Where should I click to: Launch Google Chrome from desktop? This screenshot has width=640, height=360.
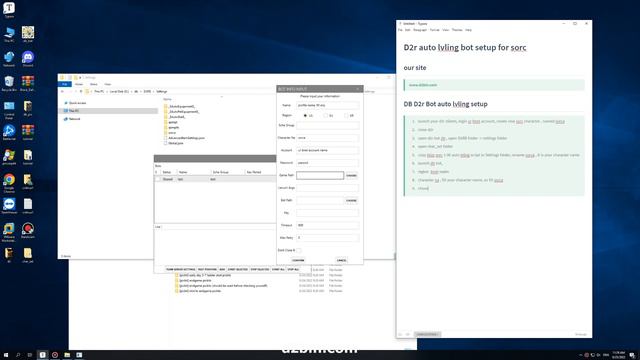point(9,183)
